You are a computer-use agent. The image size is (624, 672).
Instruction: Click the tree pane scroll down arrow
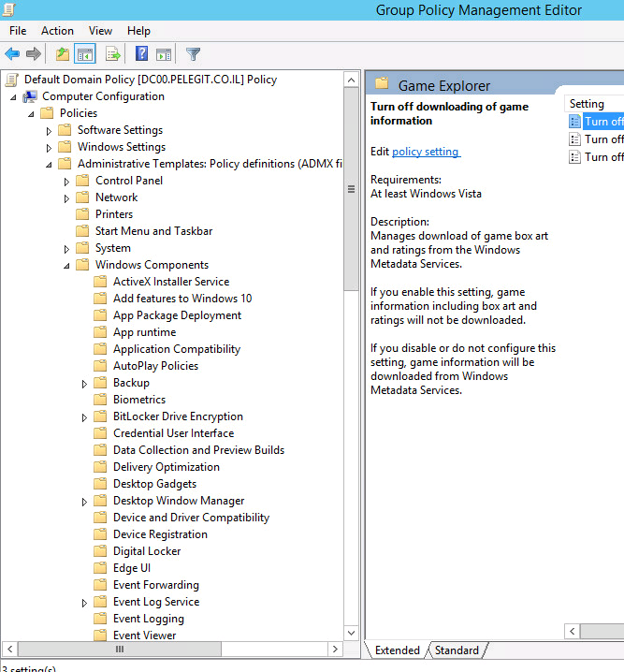coord(351,633)
